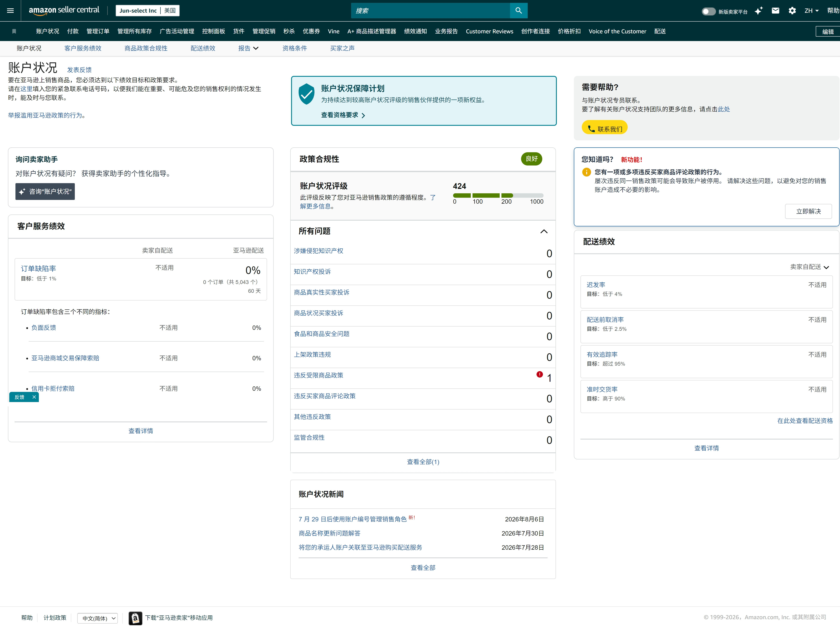Click 查看详情 under customer service performance

141,431
